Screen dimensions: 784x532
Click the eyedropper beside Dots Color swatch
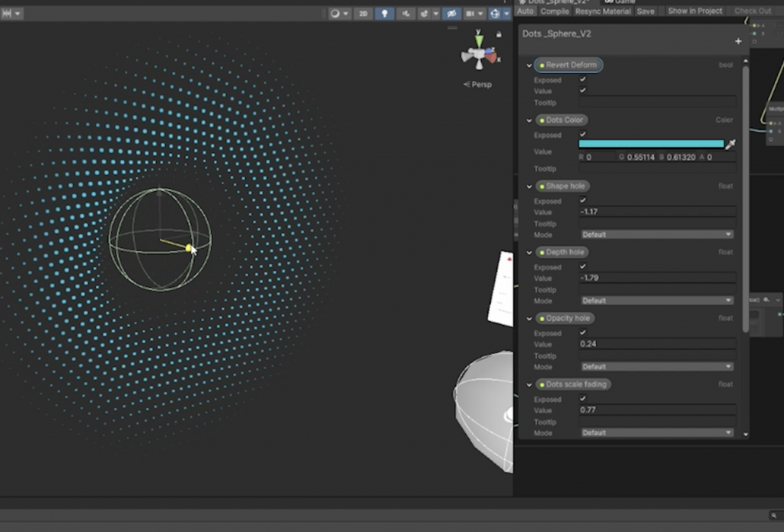coord(730,145)
